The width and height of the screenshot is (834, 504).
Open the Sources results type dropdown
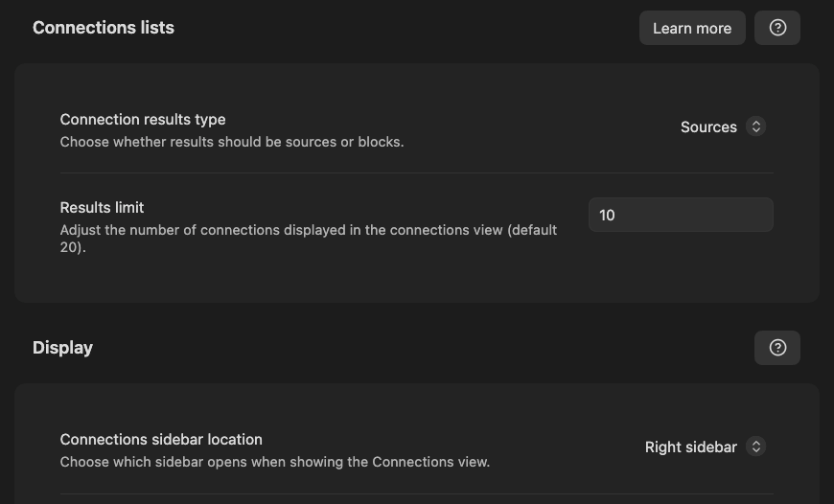[723, 126]
